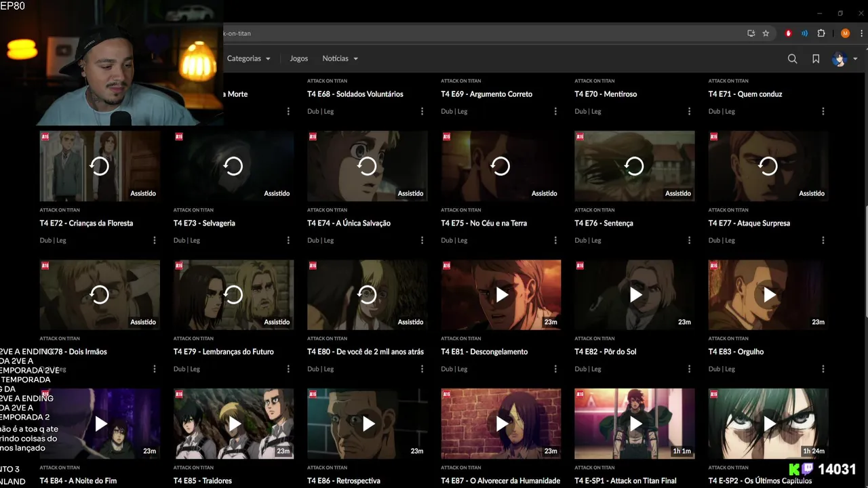This screenshot has width=868, height=488.
Task: Expand the Categorias dropdown
Action: pos(248,58)
